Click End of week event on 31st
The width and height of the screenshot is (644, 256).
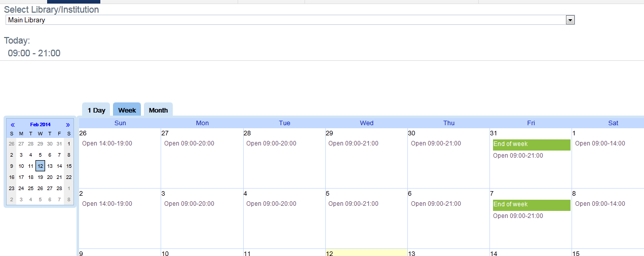tap(531, 144)
